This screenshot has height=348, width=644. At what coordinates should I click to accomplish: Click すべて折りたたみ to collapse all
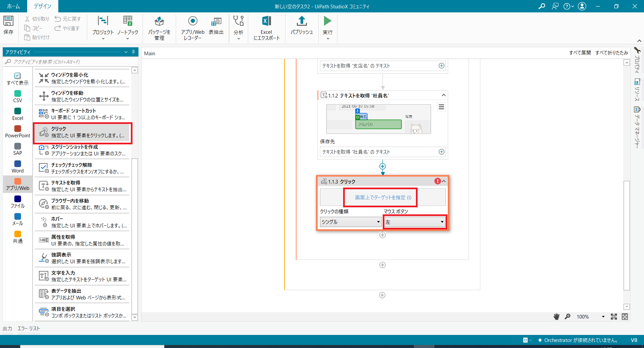[611, 53]
